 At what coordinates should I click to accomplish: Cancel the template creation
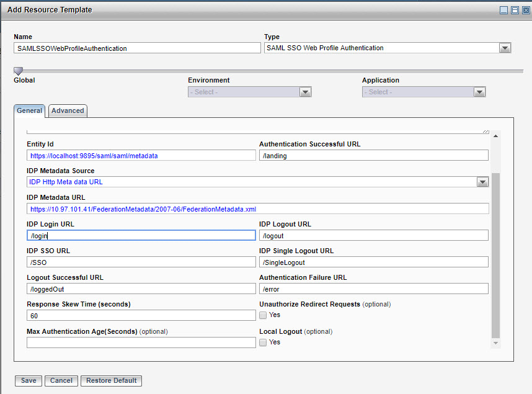[61, 380]
